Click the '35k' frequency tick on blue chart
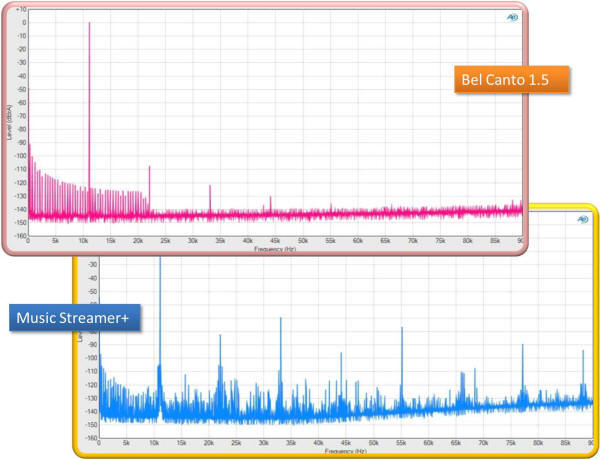Image resolution: width=600 pixels, height=459 pixels. pyautogui.click(x=291, y=443)
